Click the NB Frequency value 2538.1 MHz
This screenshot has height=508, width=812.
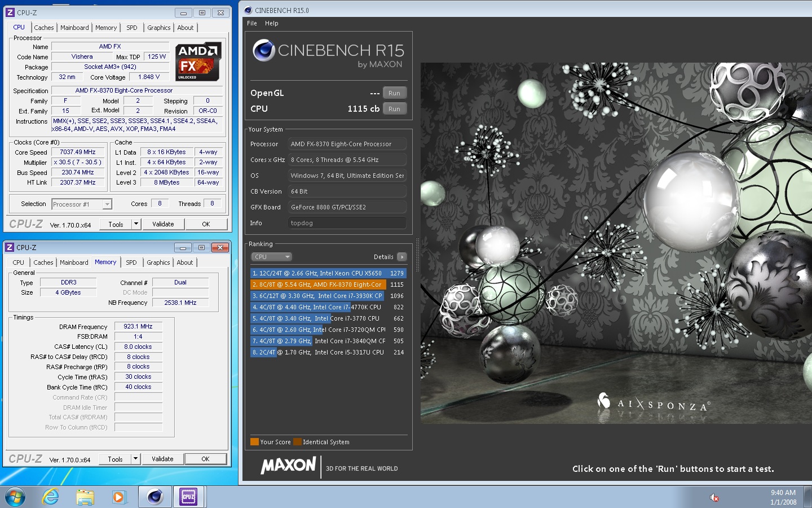coord(180,303)
